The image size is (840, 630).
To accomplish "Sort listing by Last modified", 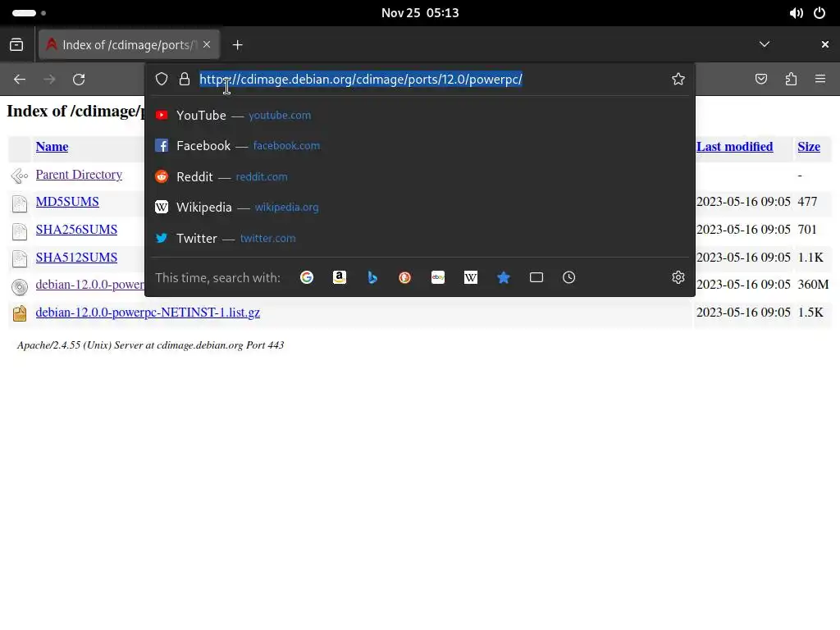I will pyautogui.click(x=734, y=147).
